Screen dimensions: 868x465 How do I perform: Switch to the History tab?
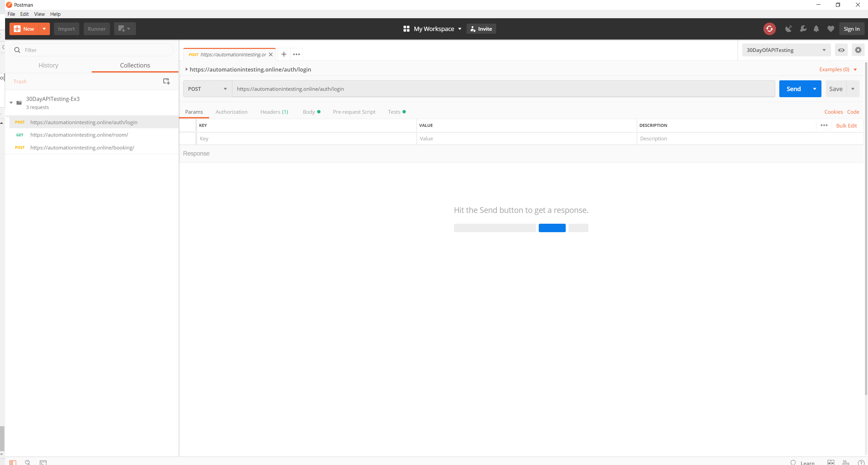coord(48,65)
